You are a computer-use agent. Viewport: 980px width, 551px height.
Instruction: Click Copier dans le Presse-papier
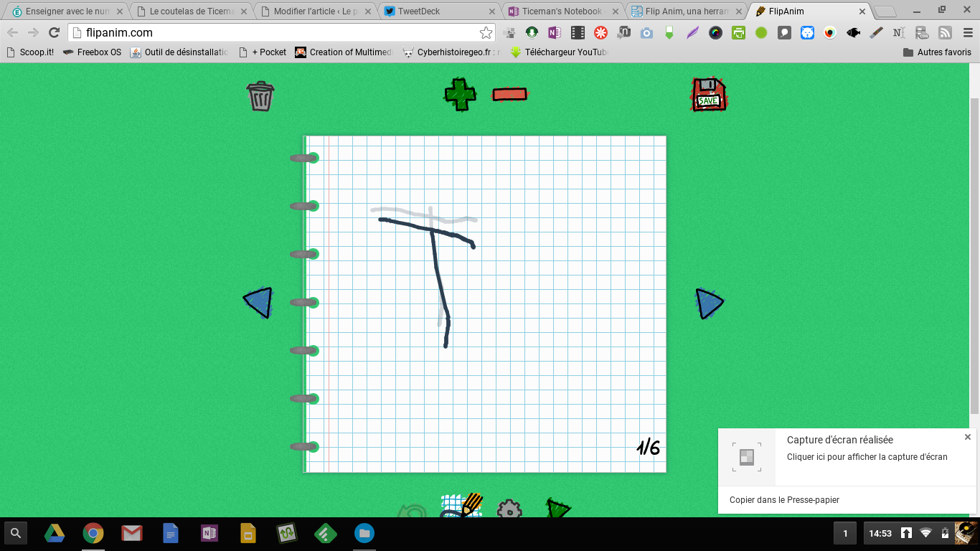coord(784,500)
